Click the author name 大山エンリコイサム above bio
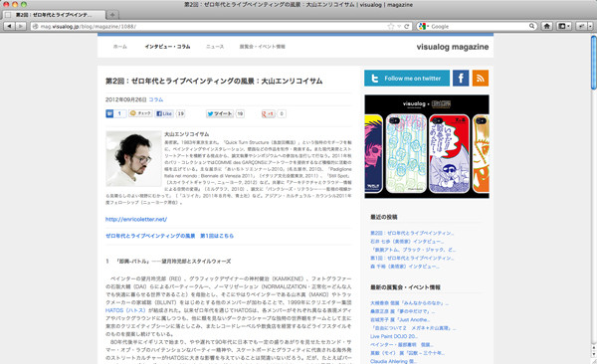The width and height of the screenshot is (597, 364). [187, 134]
